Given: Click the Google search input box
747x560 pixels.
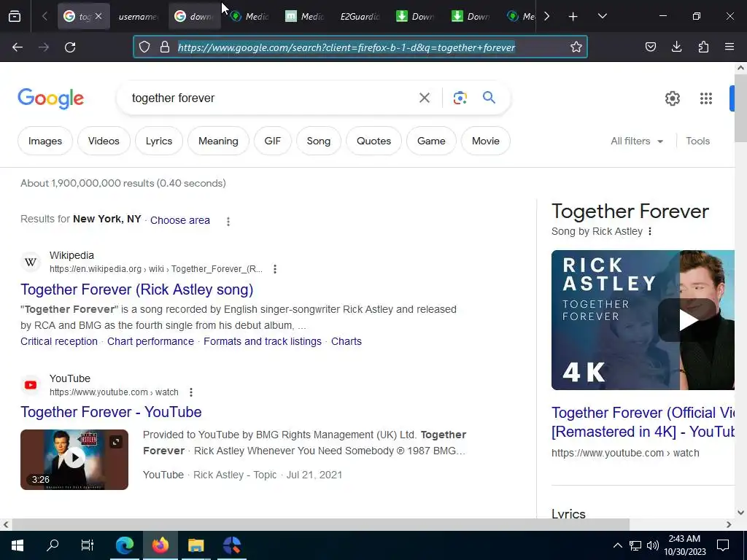Looking at the screenshot, I should coord(269,98).
